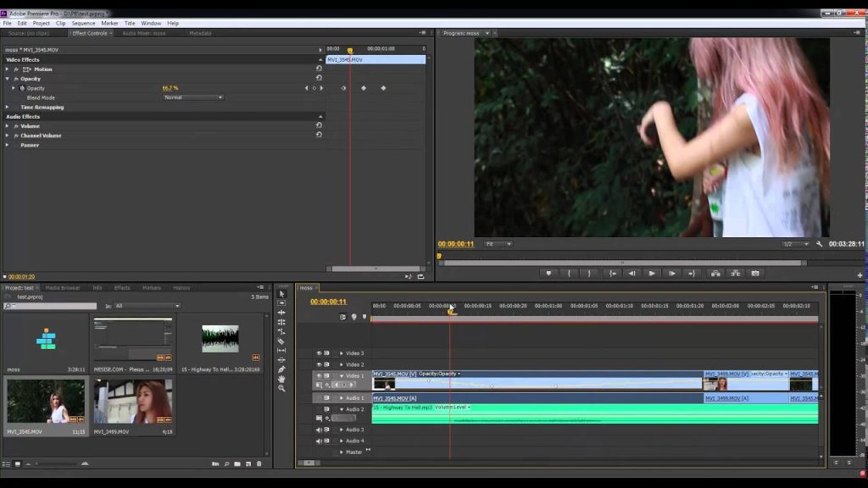Viewport: 868px width, 488px height.
Task: Click the project search field
Action: (x=50, y=306)
